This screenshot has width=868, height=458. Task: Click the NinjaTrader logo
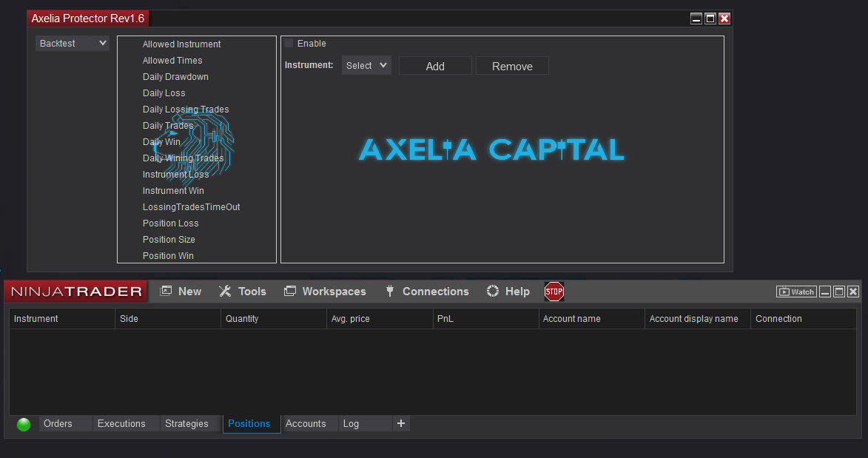click(74, 291)
